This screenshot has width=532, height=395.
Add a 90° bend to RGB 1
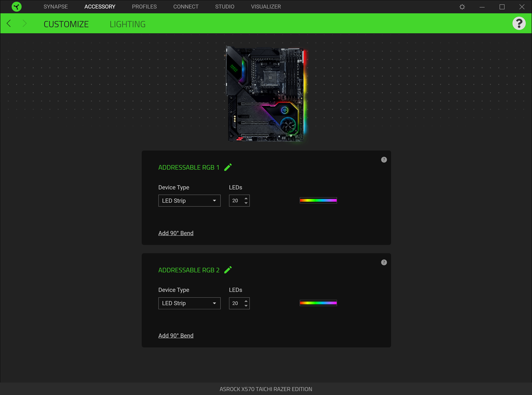(176, 233)
